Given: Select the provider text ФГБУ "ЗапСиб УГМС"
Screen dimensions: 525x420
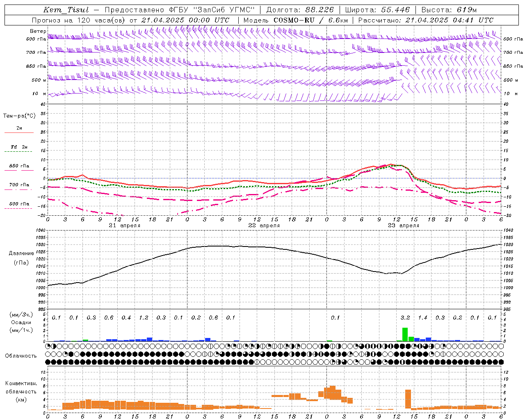Looking at the screenshot, I should coord(212,10).
